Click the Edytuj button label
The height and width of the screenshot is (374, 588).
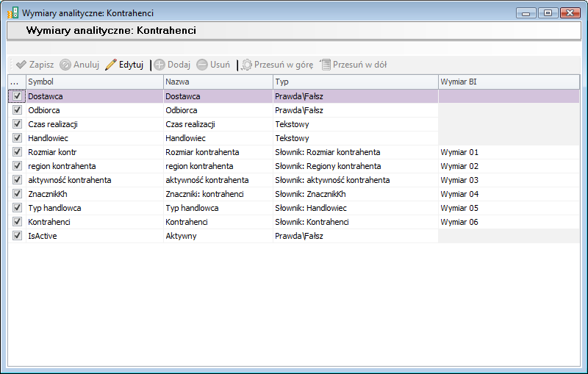[132, 65]
